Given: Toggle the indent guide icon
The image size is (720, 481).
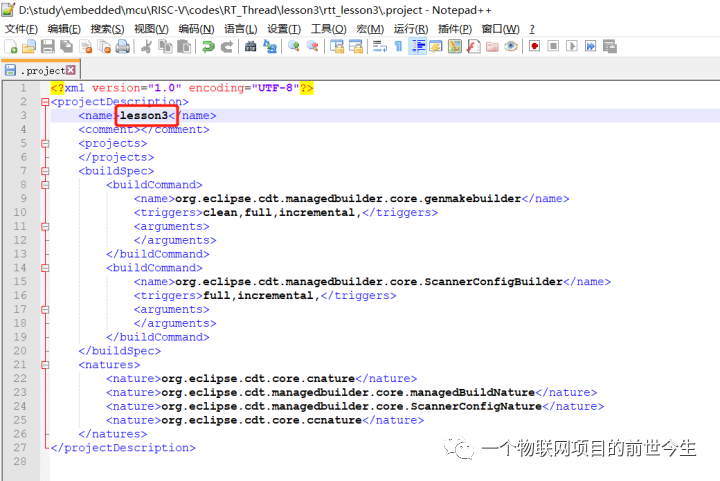Looking at the screenshot, I should click(418, 46).
